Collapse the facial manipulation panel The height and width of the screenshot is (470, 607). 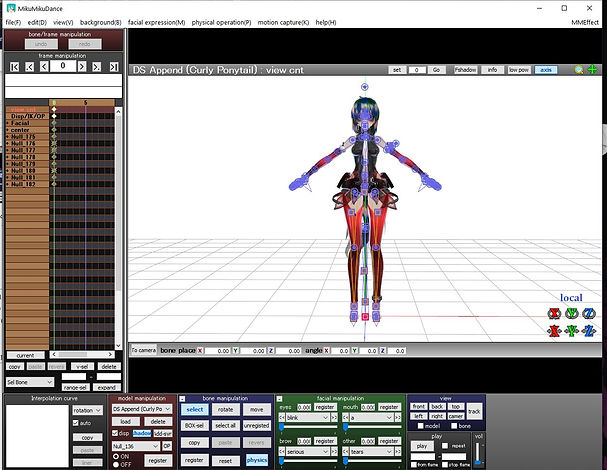[279, 398]
